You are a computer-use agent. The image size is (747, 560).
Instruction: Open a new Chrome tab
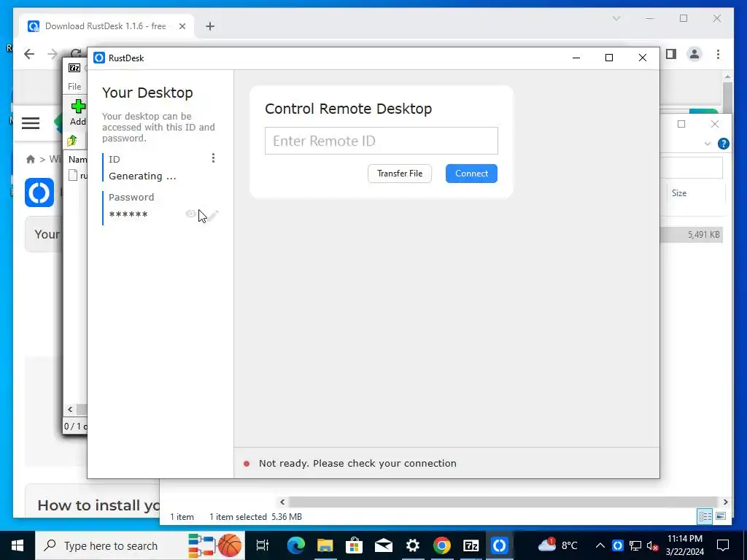pos(209,26)
